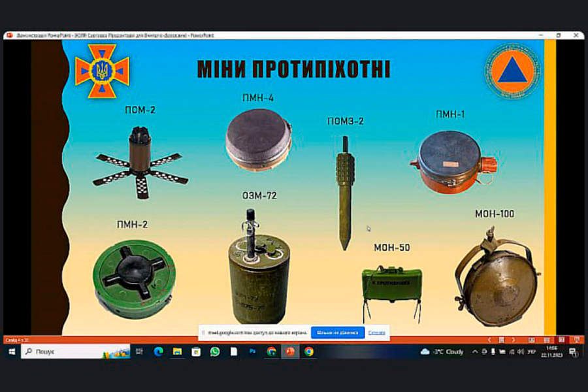Click the civil defense triangle emblem
Viewport: 588px width, 392px height.
[x=512, y=71]
